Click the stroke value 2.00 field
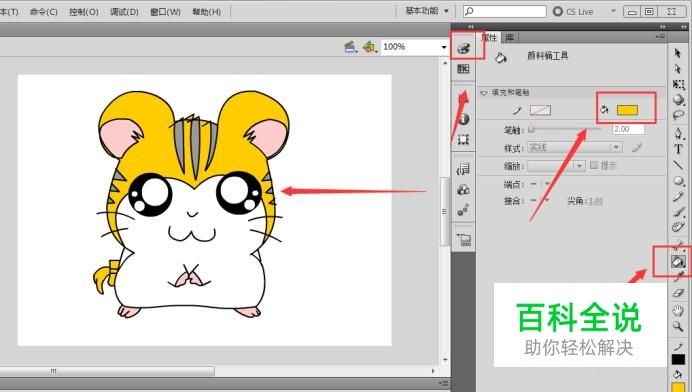The image size is (692, 392). point(628,129)
